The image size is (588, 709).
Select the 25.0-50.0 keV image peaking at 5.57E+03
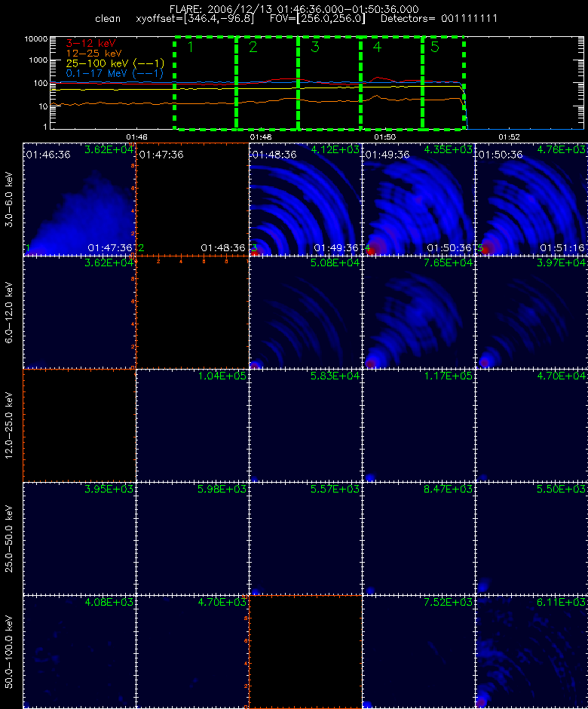[x=305, y=539]
